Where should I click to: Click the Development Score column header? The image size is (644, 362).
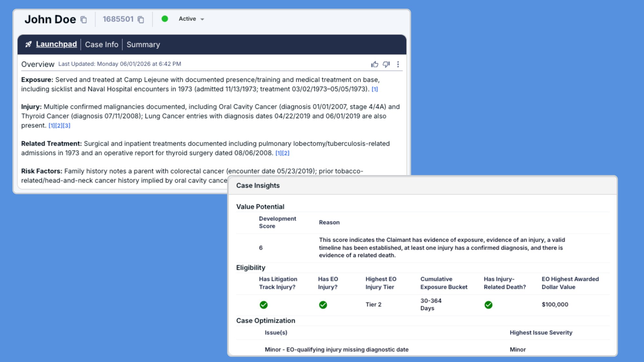[x=278, y=222]
